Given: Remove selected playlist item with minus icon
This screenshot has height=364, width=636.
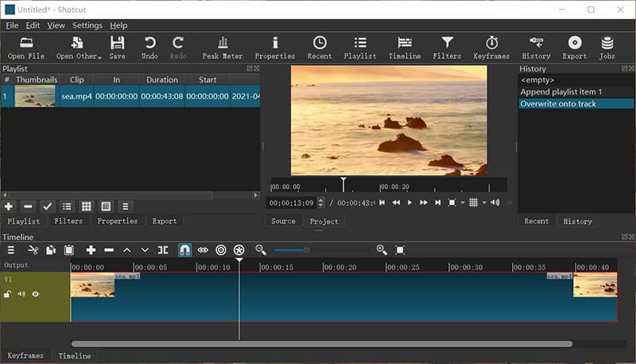Looking at the screenshot, I should coord(28,207).
